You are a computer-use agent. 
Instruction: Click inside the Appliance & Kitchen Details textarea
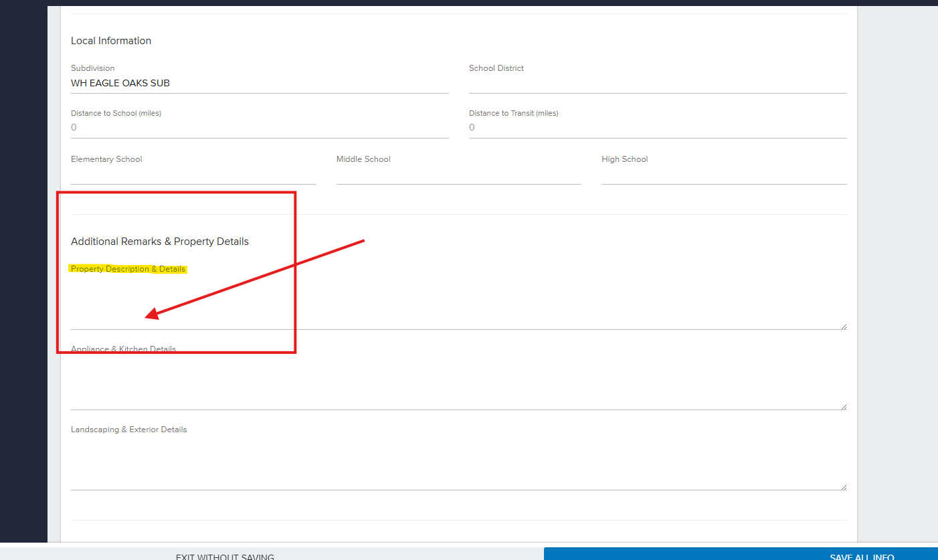(458, 383)
